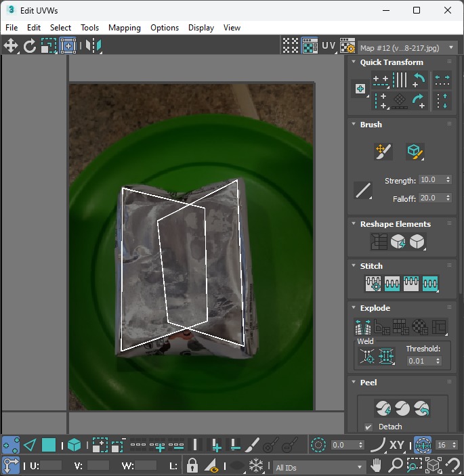
Task: Collapse the Explode rollout
Action: pos(354,307)
